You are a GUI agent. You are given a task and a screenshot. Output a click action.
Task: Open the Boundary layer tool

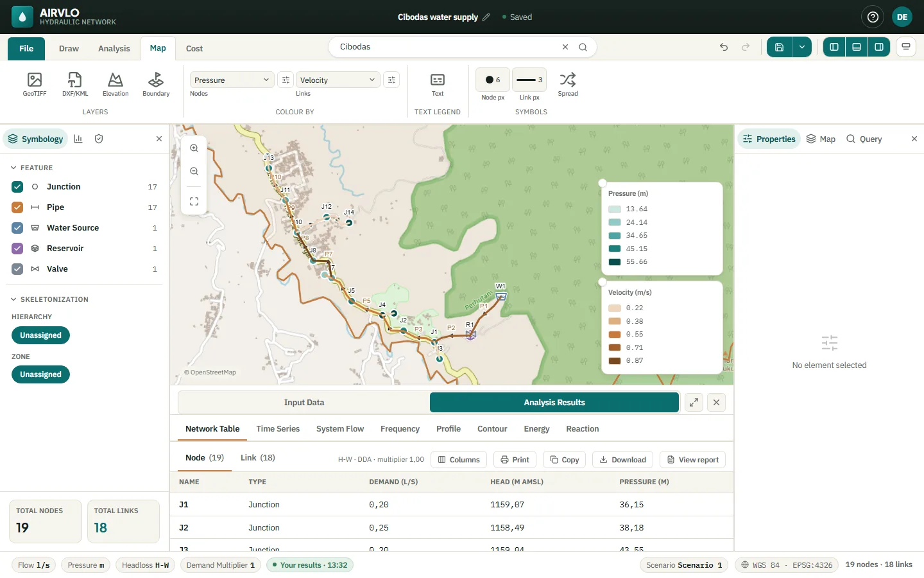[156, 84]
